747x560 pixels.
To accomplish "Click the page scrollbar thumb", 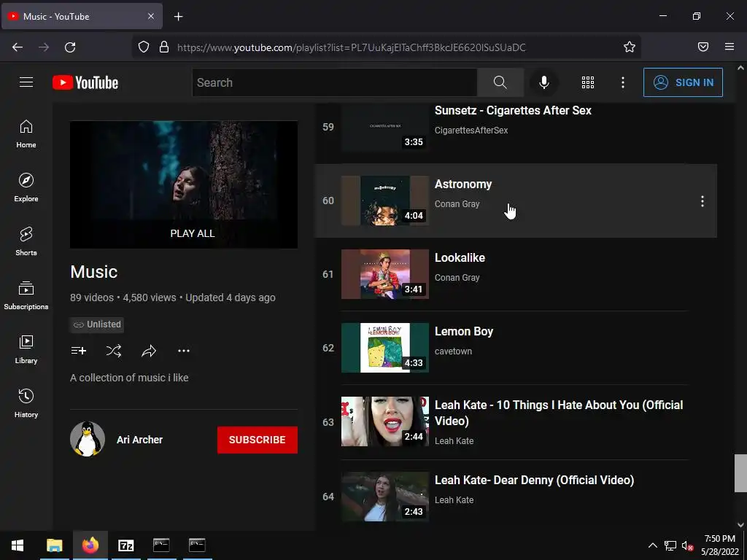I will tap(740, 472).
